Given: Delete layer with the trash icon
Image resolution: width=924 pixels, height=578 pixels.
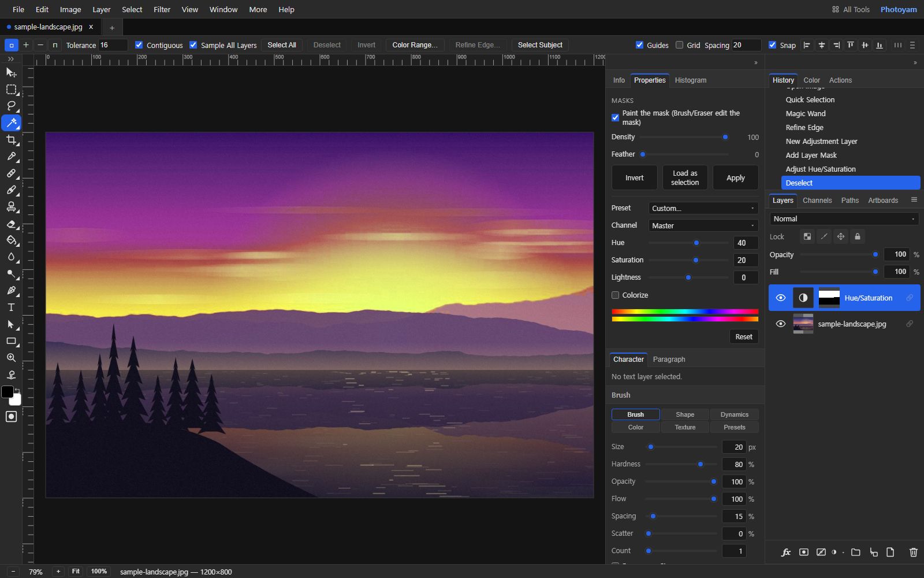Looking at the screenshot, I should pyautogui.click(x=913, y=553).
